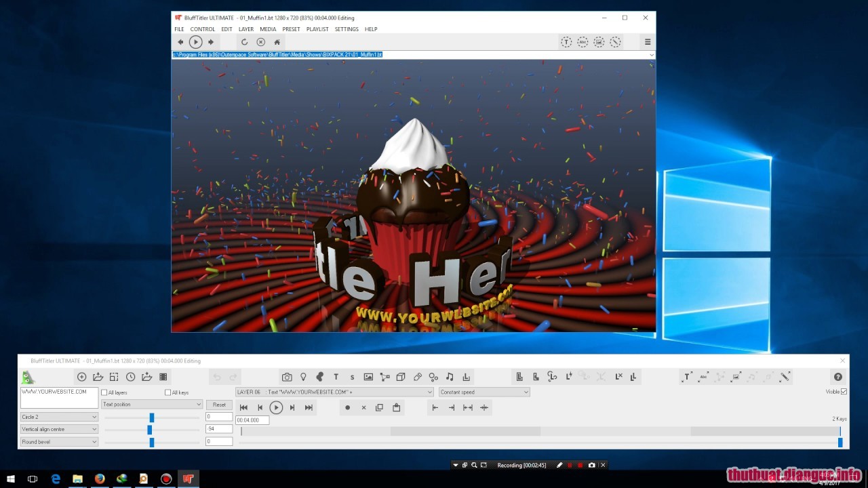Open Firefox from taskbar
Image resolution: width=868 pixels, height=488 pixels.
(x=100, y=479)
